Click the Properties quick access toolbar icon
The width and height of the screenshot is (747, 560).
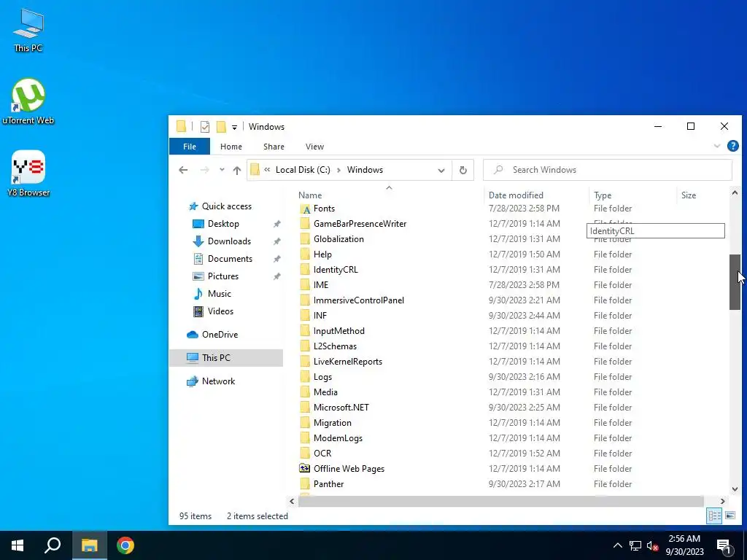point(205,127)
